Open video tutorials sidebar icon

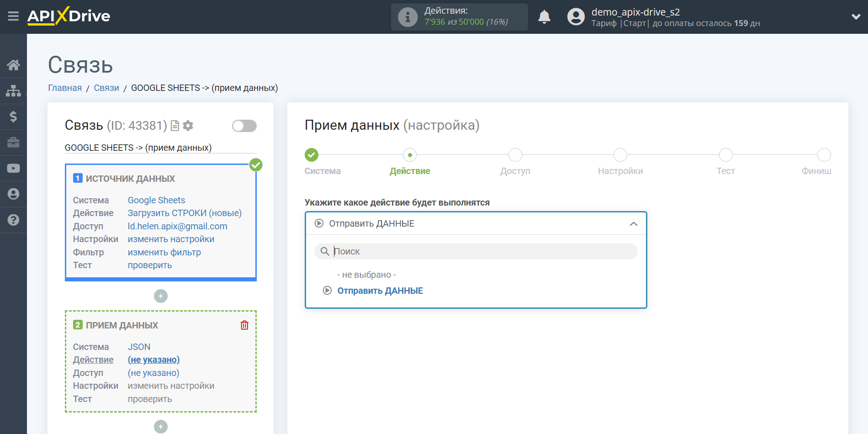pyautogui.click(x=13, y=168)
